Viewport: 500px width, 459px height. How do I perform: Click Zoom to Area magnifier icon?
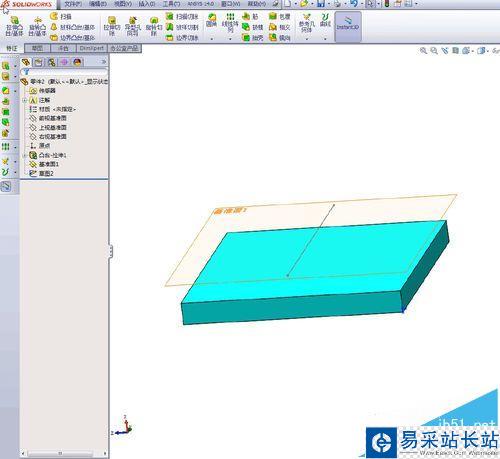434,51
